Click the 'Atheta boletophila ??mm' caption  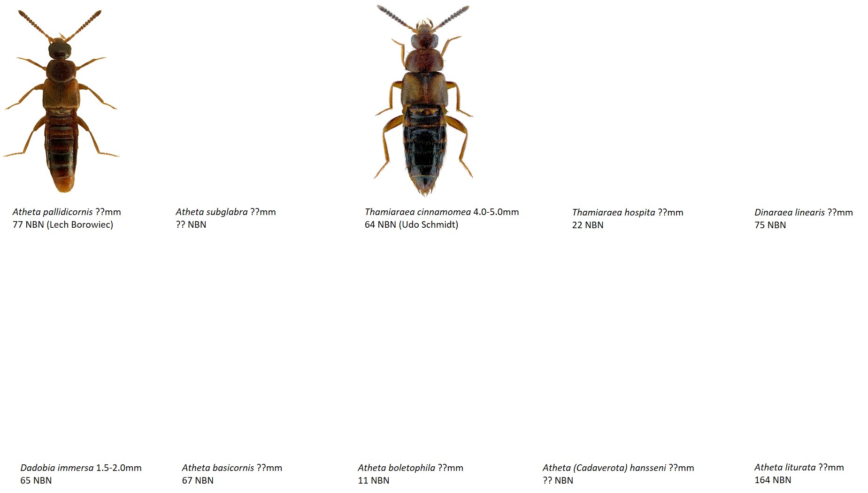[x=410, y=468]
